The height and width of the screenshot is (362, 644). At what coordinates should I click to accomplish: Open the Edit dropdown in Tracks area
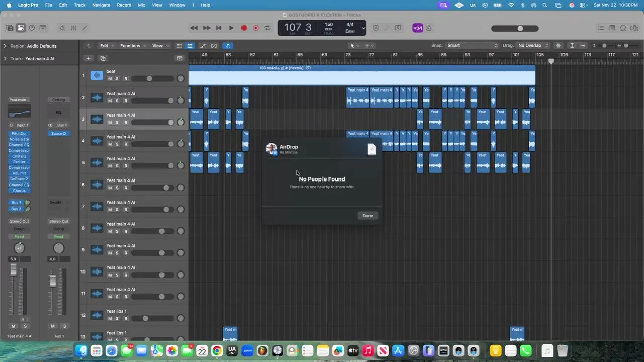click(x=107, y=46)
